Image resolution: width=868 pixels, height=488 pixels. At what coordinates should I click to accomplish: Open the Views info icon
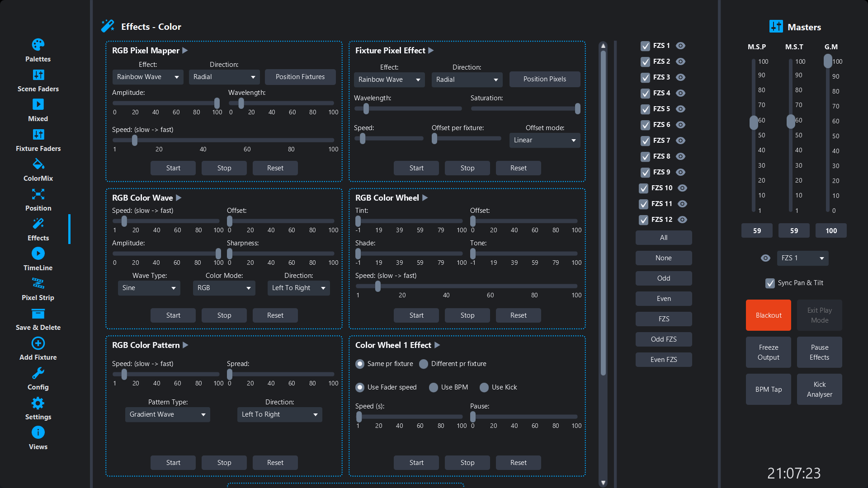pos(38,433)
